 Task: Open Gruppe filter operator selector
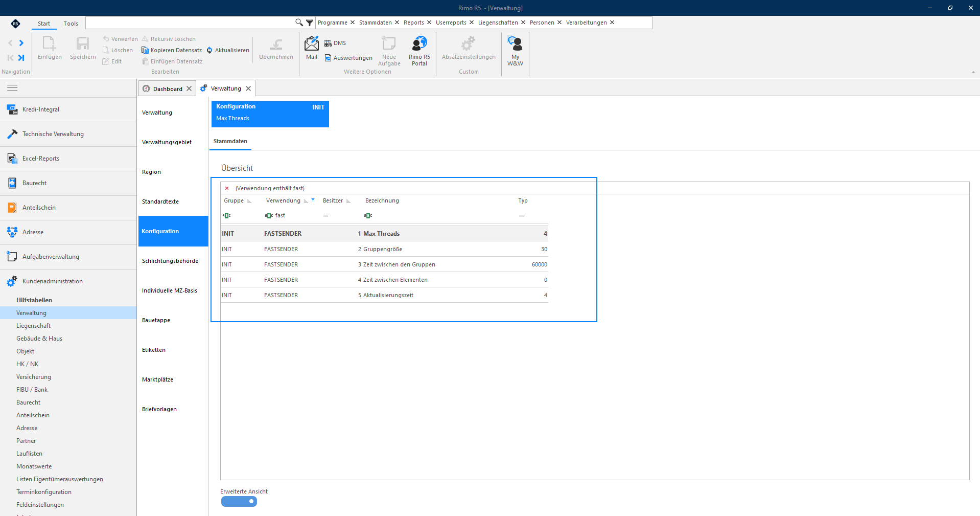[226, 215]
